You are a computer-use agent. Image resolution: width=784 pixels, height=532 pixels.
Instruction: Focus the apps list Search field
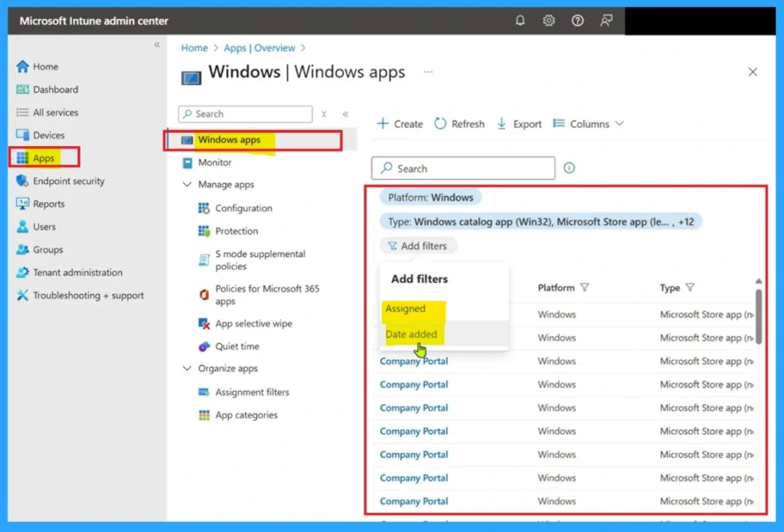pos(463,168)
